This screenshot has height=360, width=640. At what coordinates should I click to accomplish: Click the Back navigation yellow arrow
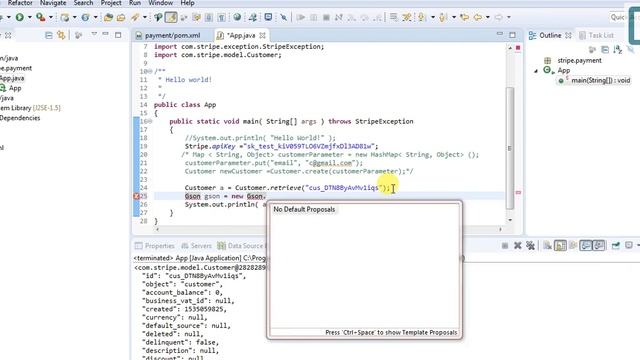pos(477,17)
